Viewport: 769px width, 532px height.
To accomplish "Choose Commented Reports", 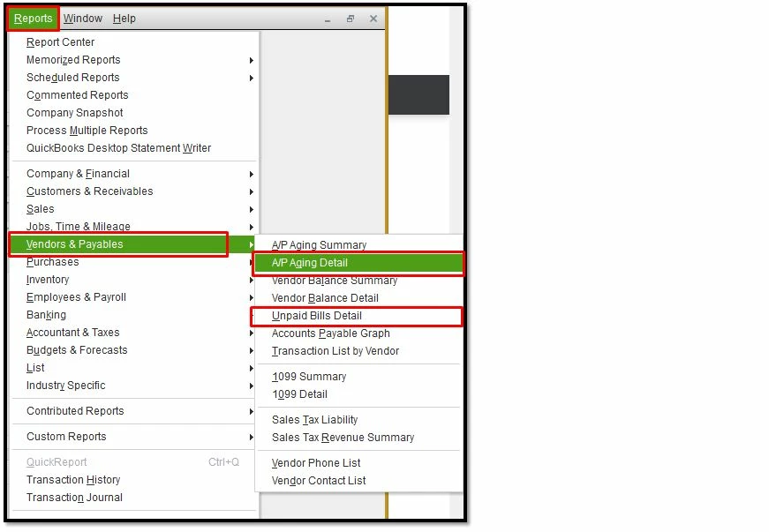I will click(134, 95).
